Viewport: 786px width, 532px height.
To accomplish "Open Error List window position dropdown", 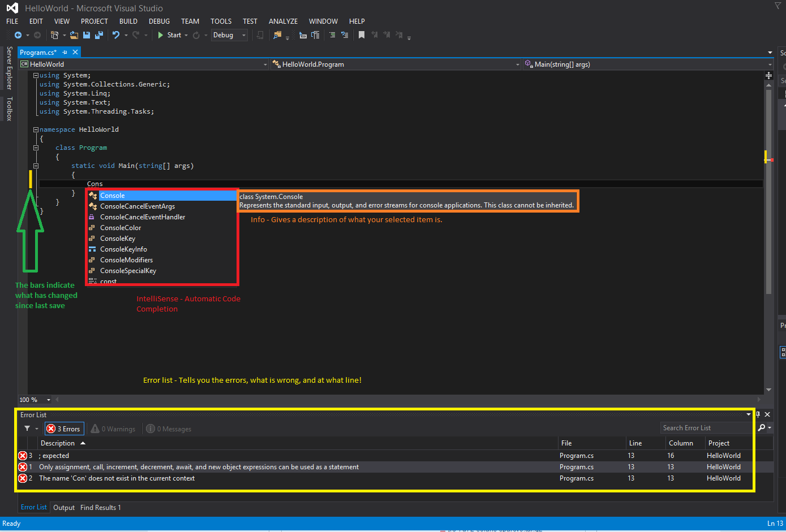I will (x=749, y=414).
